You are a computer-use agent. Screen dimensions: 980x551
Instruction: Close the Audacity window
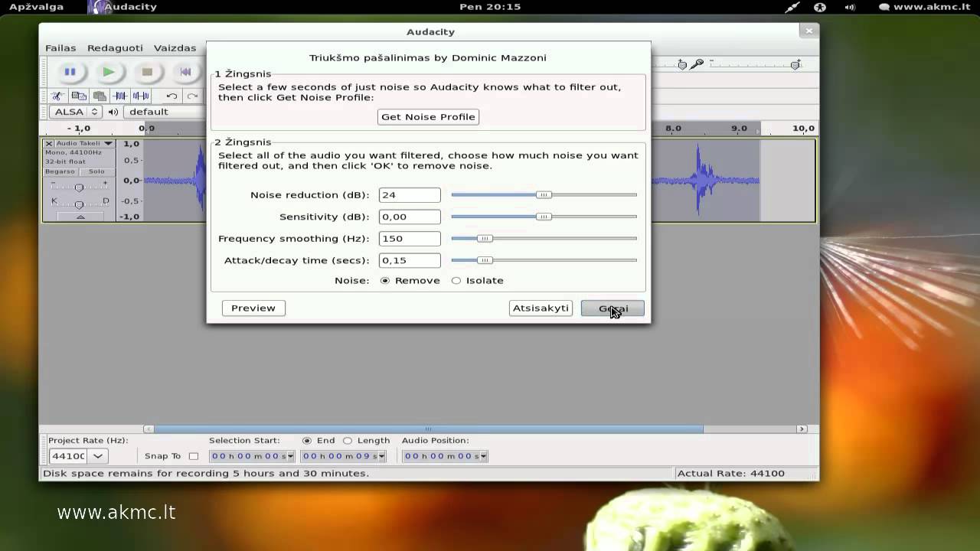pyautogui.click(x=808, y=31)
